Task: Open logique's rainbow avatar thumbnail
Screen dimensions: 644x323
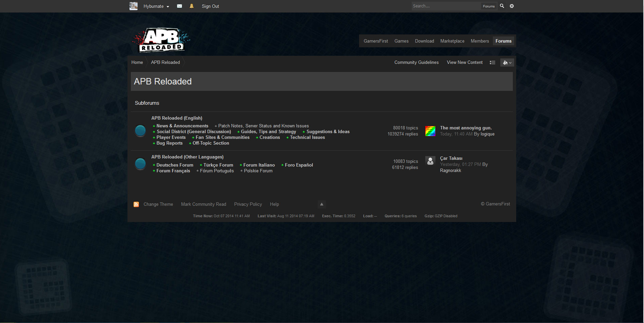Action: [430, 131]
